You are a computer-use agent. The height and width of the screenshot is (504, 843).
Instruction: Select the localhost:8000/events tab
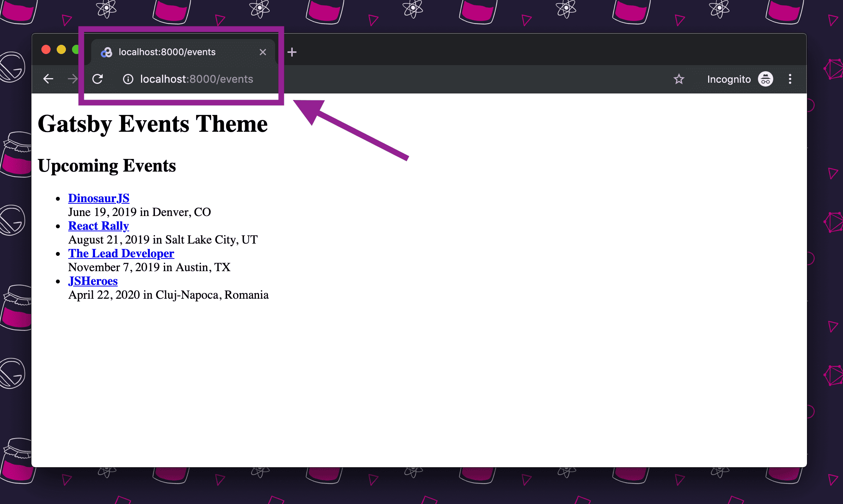tap(167, 52)
